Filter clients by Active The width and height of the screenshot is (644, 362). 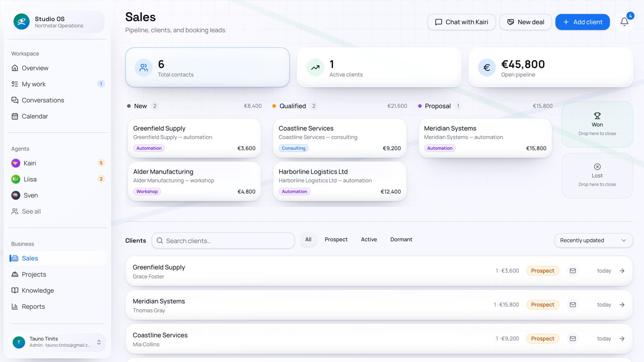click(369, 240)
